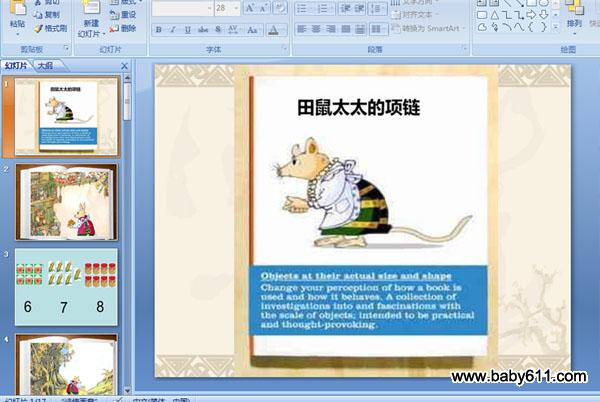Viewport: 600px width, 402px height.
Task: Click the Distributed alignment icon
Action: pos(360,29)
